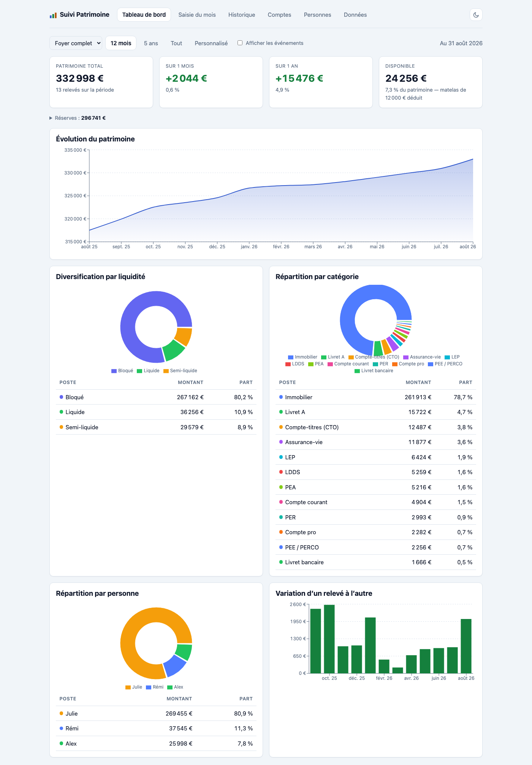Screen dimensions: 532x765
Task: Select the PEE / PERCO table row label
Action: point(302,548)
